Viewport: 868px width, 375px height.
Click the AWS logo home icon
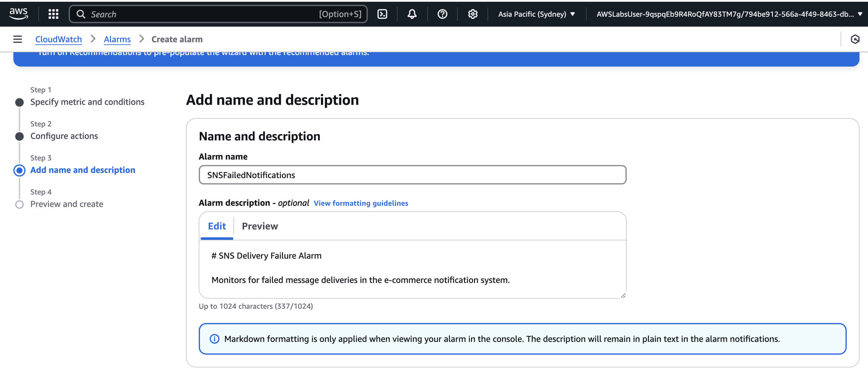pos(19,14)
